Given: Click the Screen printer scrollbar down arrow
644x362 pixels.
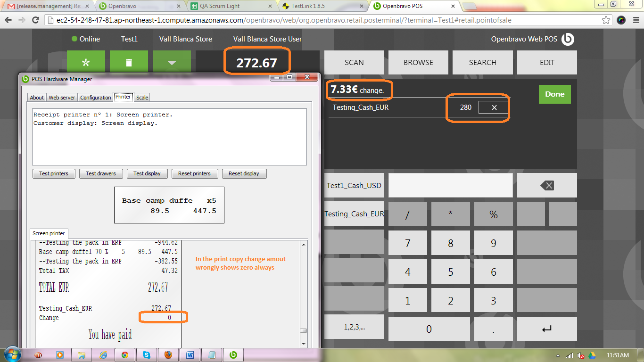Looking at the screenshot, I should point(304,344).
